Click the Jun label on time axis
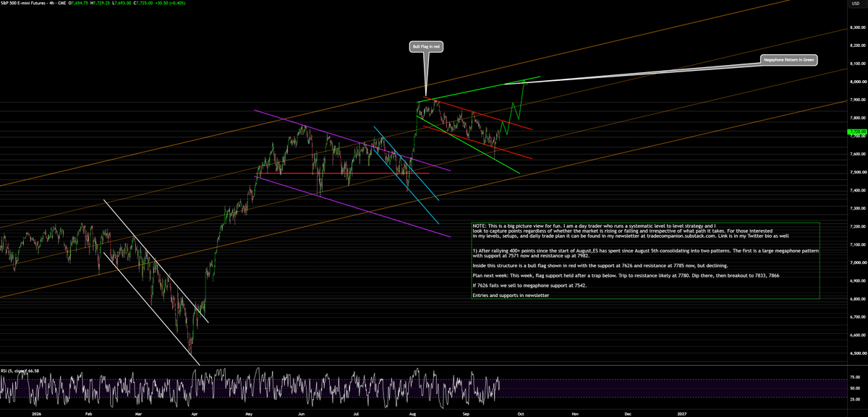 pos(301,413)
